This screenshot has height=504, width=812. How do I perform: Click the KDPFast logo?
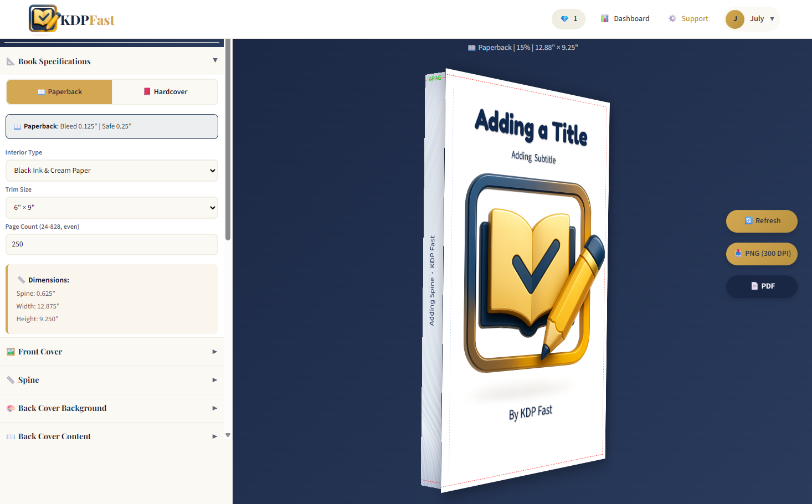point(71,18)
